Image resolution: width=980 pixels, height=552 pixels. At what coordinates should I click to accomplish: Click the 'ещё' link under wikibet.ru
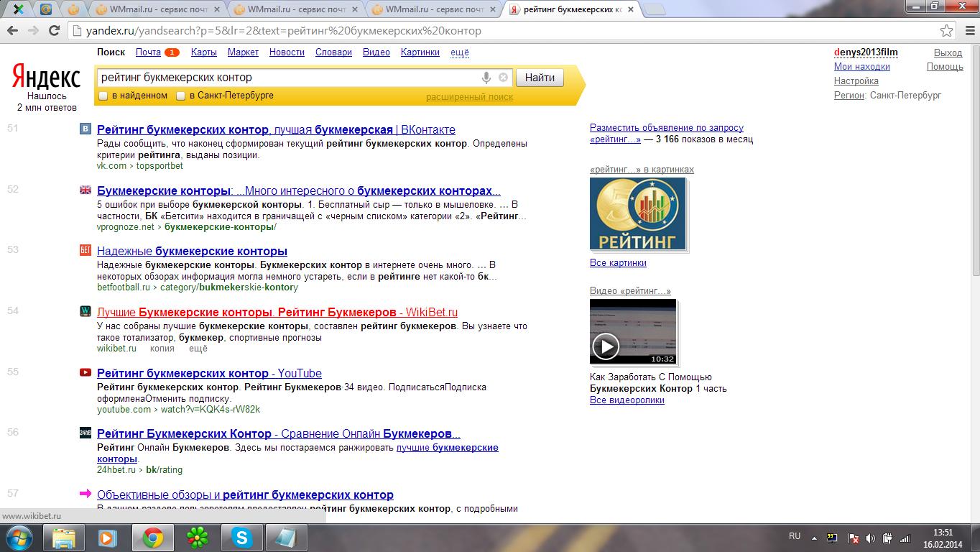click(x=198, y=349)
